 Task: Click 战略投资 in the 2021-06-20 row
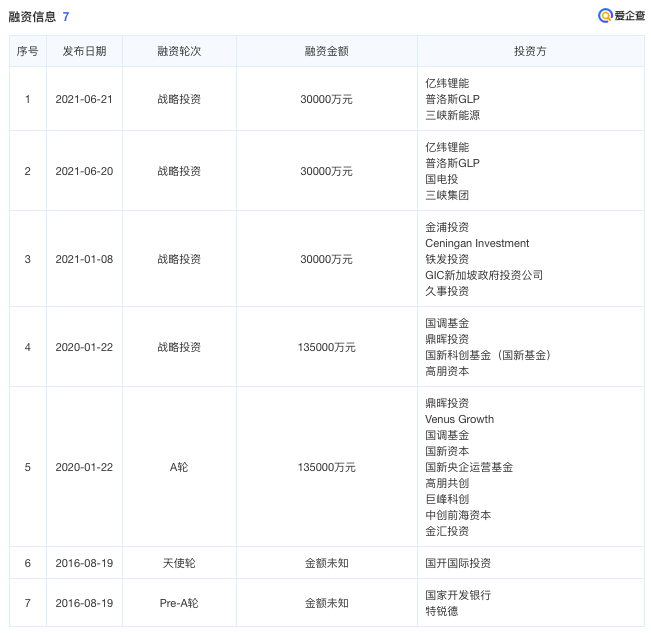[x=179, y=171]
